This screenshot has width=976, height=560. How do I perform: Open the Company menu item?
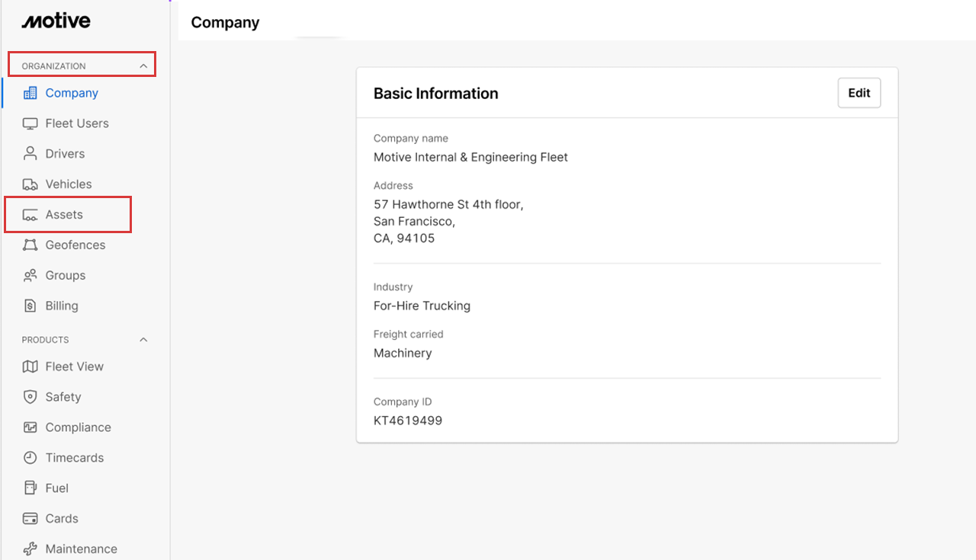pos(72,93)
